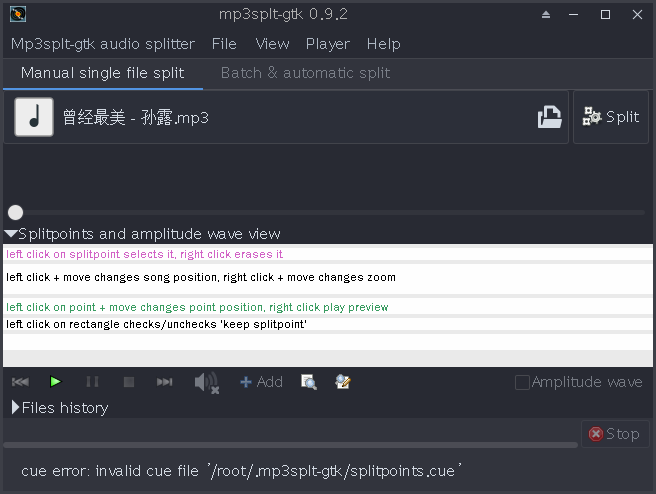Click the title bar keep-above arrow icon
Screen dimensions: 656x494
coord(546,15)
